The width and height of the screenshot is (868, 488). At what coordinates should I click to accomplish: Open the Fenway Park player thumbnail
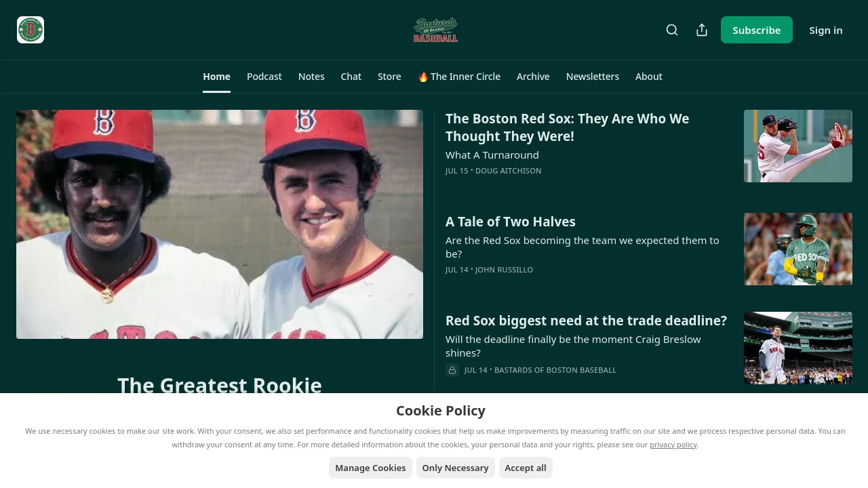pos(798,348)
